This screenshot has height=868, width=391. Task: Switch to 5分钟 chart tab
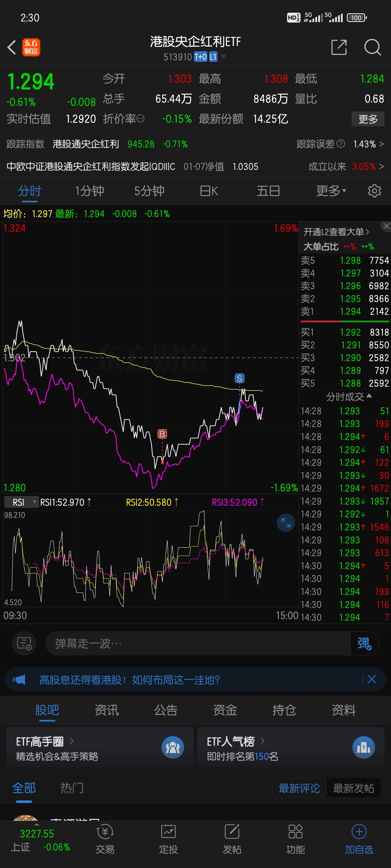point(149,191)
